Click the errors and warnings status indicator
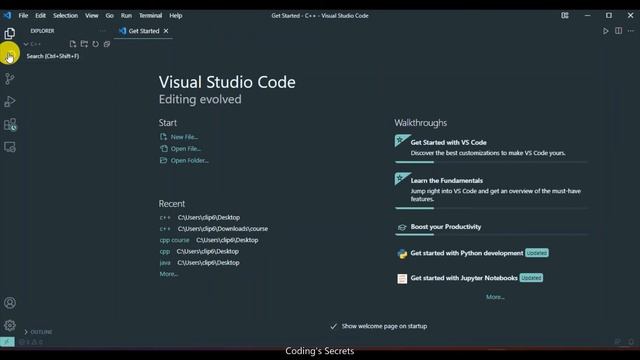 pos(31,342)
